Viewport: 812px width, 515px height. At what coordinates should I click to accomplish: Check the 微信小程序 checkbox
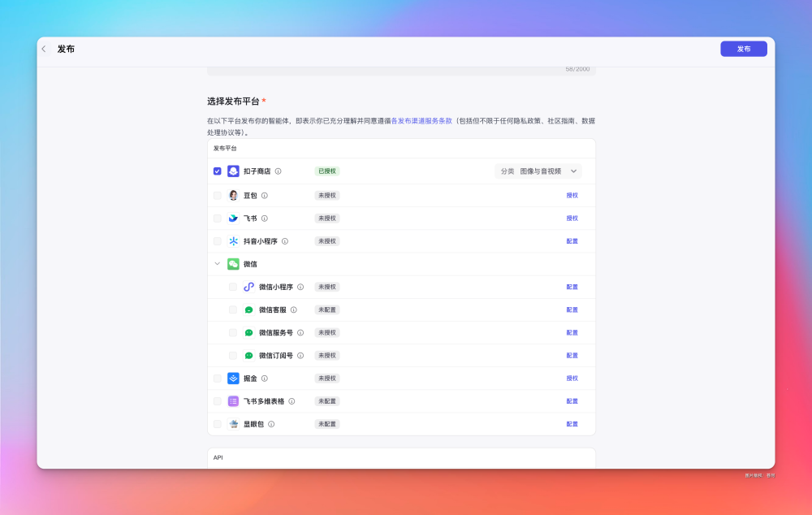233,287
